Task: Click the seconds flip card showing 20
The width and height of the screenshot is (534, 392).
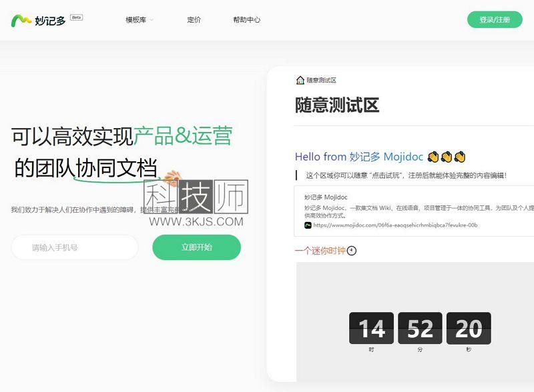Action: (469, 328)
